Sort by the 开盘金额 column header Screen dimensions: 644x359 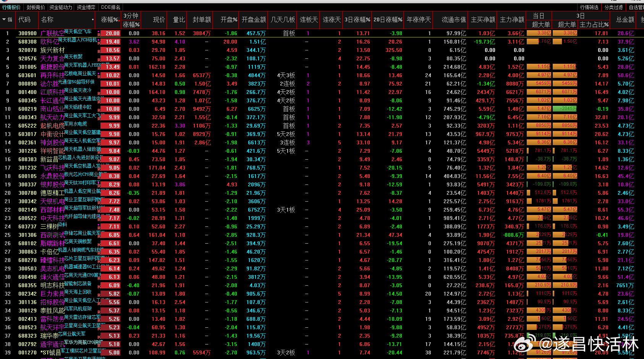pos(254,19)
